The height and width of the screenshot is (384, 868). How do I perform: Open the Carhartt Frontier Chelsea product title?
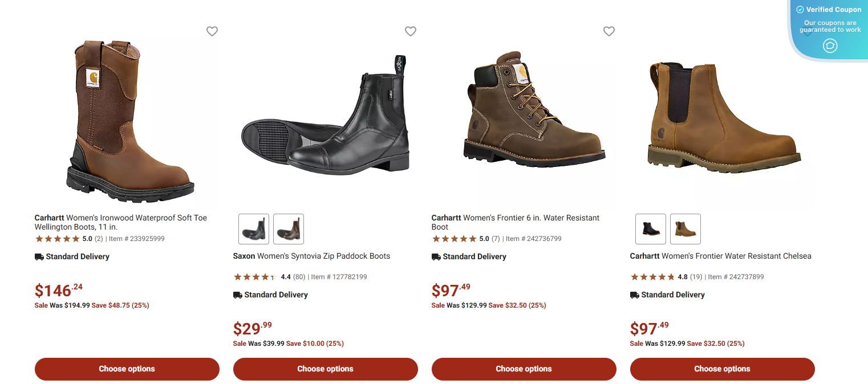[720, 256]
